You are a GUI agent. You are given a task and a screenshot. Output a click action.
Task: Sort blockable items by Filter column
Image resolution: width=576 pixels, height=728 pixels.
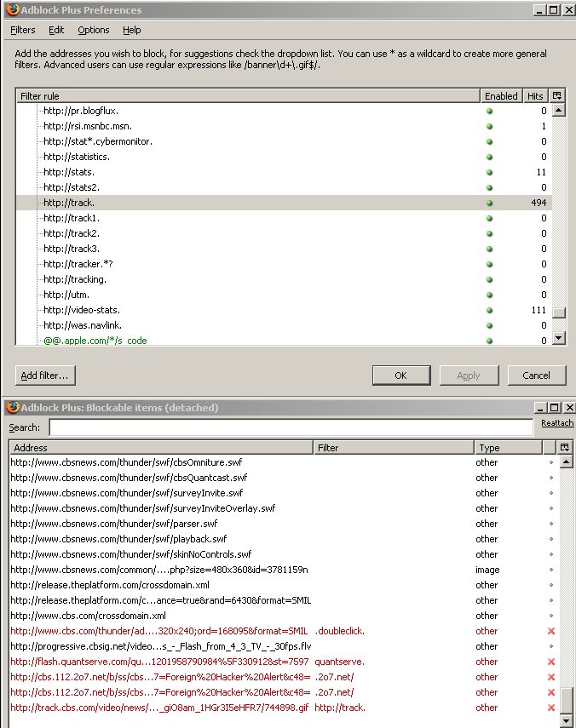pos(394,447)
